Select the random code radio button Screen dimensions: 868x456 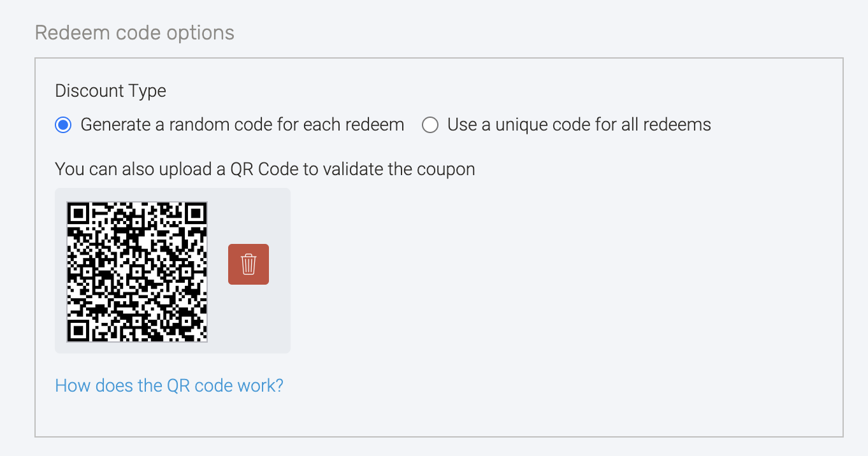click(63, 125)
